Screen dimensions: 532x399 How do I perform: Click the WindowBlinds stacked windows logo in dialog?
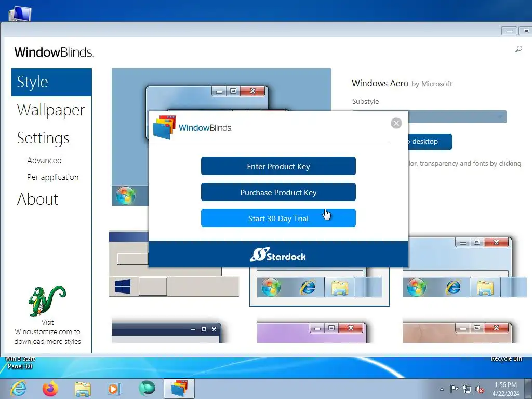(164, 127)
